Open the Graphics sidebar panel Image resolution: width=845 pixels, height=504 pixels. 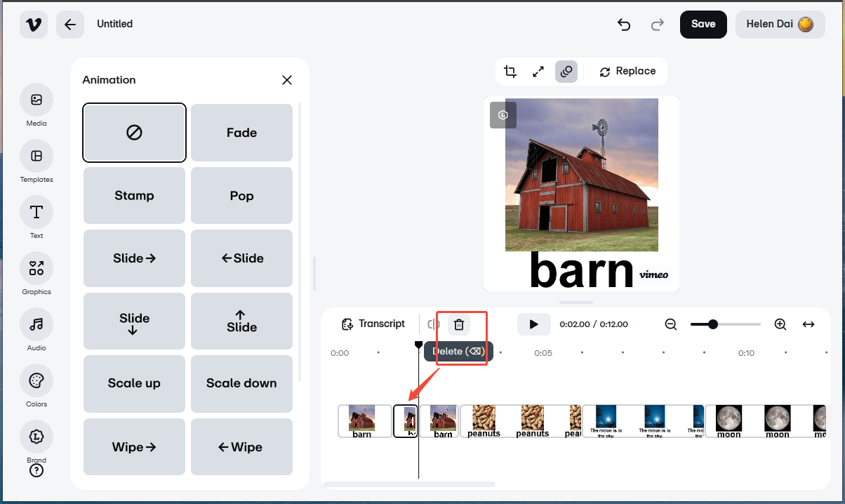click(x=36, y=274)
